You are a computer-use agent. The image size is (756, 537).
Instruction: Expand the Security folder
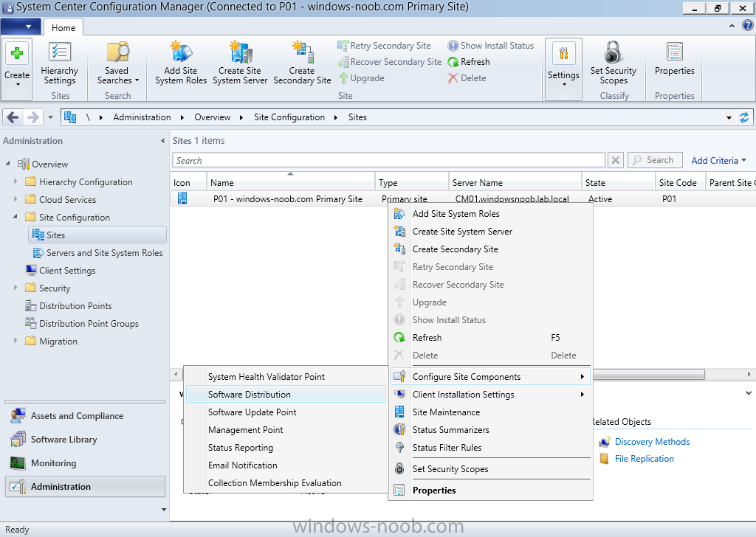[16, 288]
